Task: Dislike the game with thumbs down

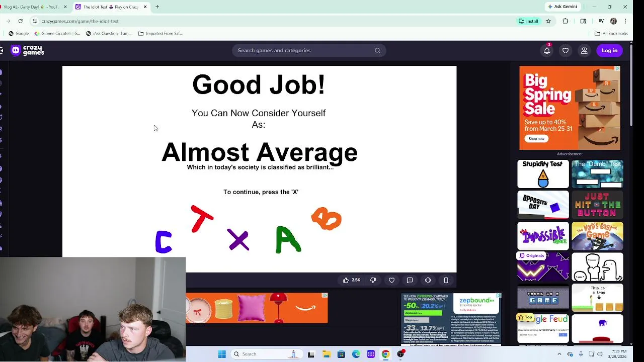Action: pyautogui.click(x=373, y=280)
